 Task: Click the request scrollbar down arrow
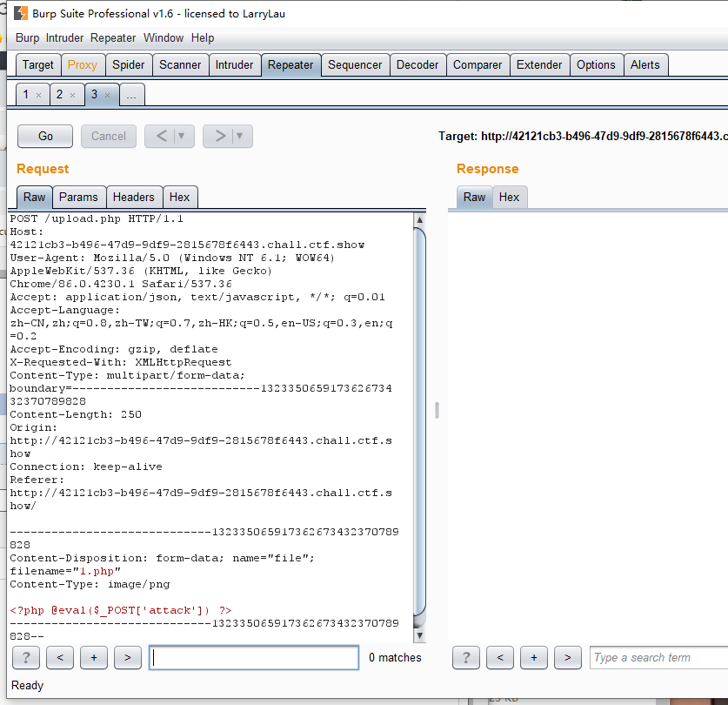(x=420, y=635)
